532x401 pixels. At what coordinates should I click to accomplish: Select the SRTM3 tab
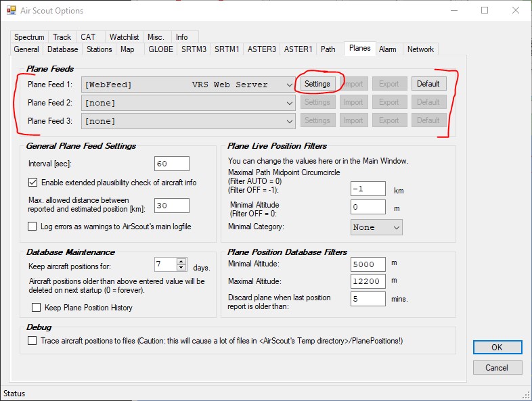coord(194,49)
